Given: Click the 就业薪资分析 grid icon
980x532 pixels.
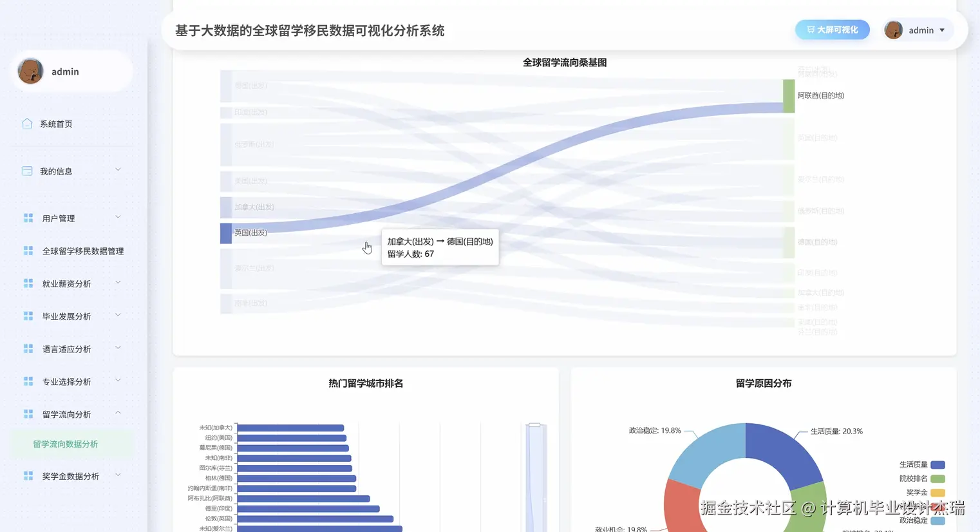Looking at the screenshot, I should coord(28,283).
